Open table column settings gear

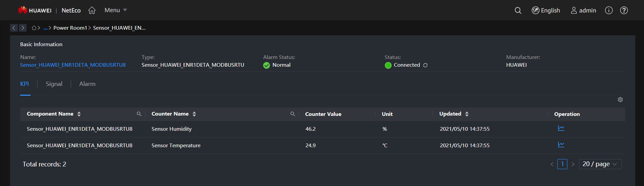[620, 99]
